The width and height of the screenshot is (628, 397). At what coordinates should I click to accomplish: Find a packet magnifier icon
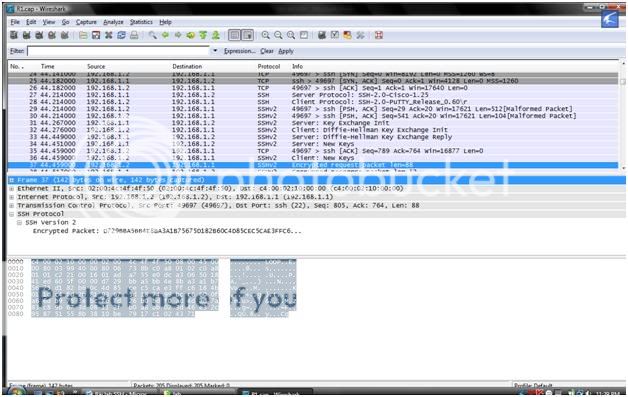(x=153, y=35)
